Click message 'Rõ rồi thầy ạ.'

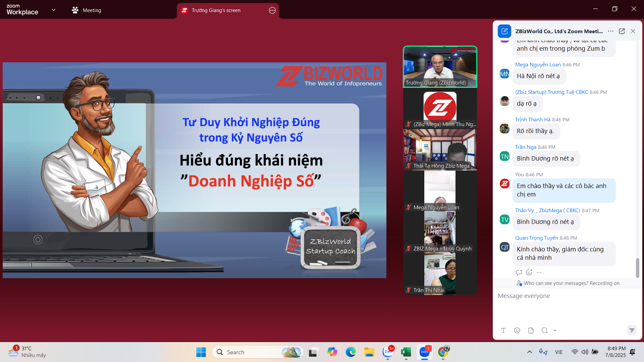536,131
